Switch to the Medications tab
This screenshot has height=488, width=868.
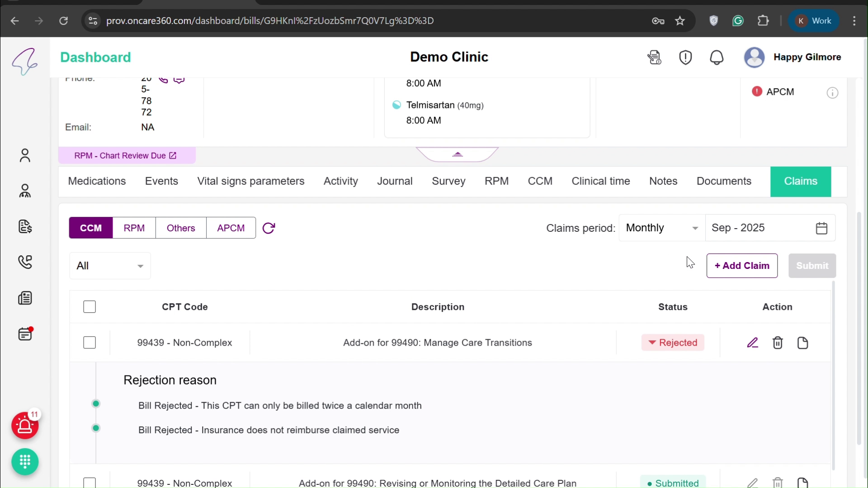[x=97, y=181]
